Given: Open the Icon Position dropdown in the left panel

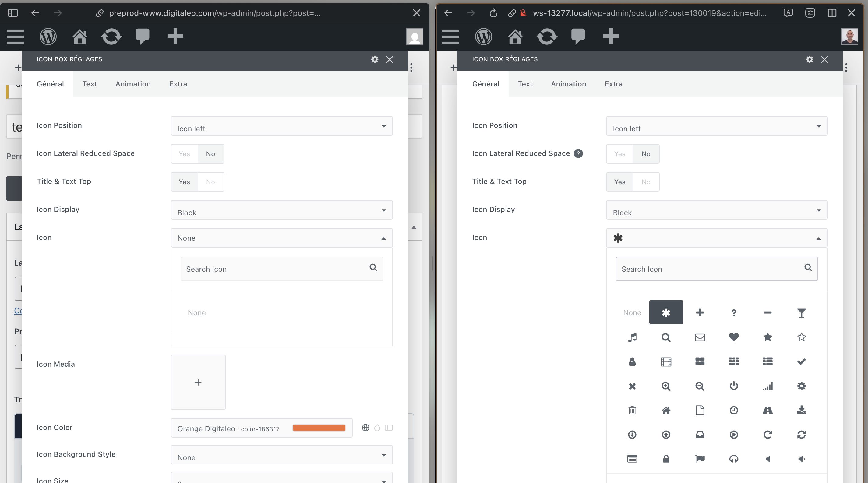Looking at the screenshot, I should [281, 126].
